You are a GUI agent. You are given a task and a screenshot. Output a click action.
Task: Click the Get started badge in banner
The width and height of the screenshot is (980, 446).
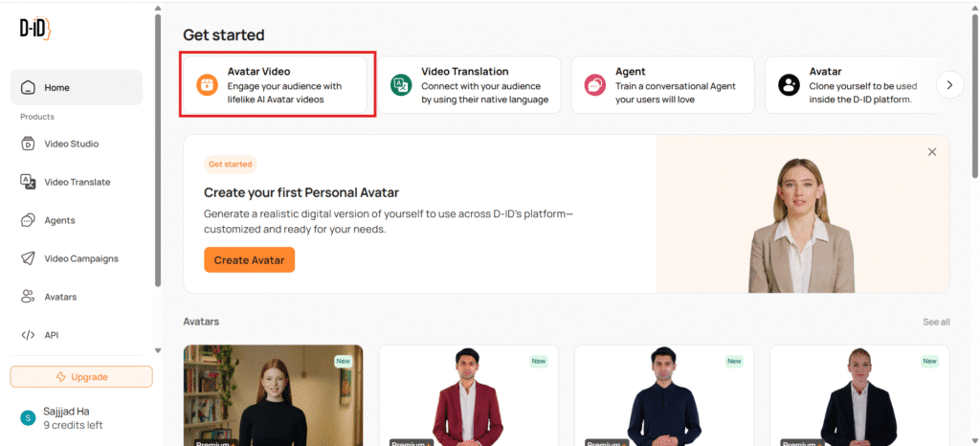pyautogui.click(x=230, y=165)
